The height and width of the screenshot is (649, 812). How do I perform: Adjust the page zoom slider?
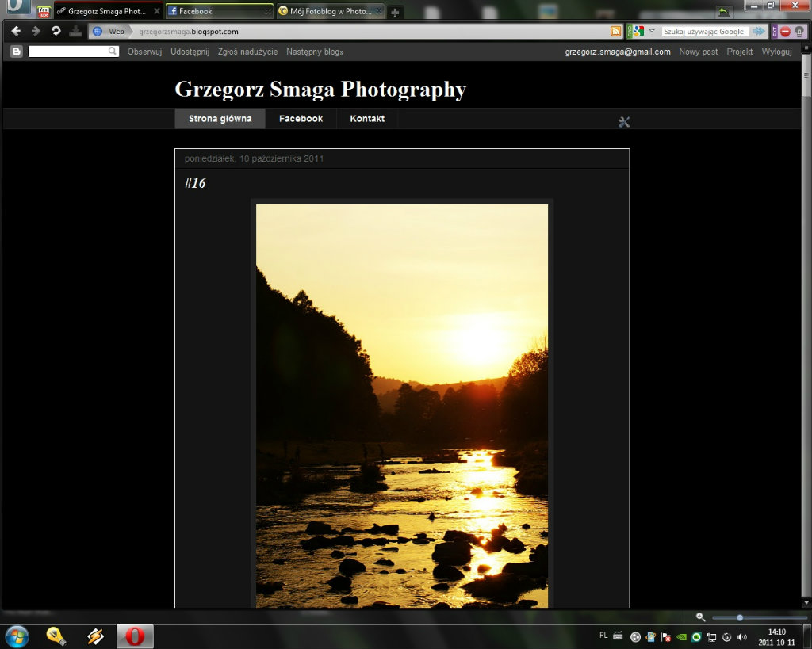pyautogui.click(x=740, y=617)
